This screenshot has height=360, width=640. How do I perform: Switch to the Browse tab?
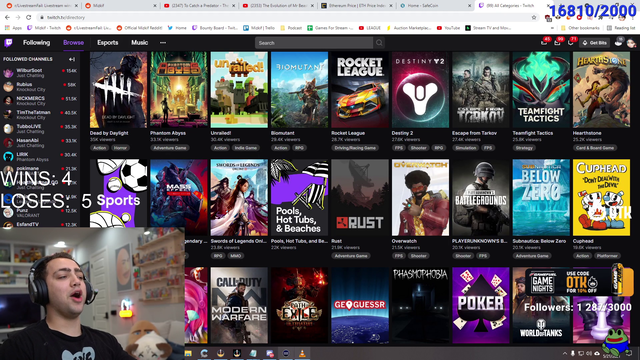[73, 42]
